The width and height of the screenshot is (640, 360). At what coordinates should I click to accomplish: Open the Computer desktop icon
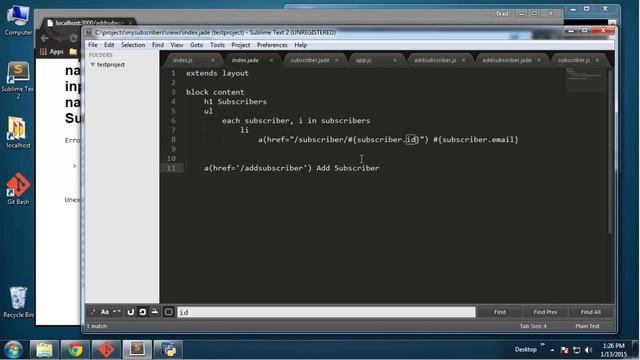18,20
